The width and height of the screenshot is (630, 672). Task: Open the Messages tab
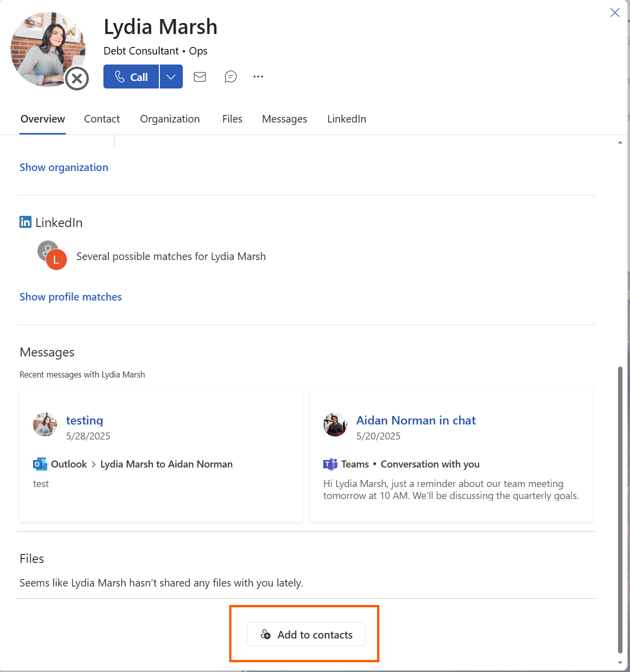(284, 119)
